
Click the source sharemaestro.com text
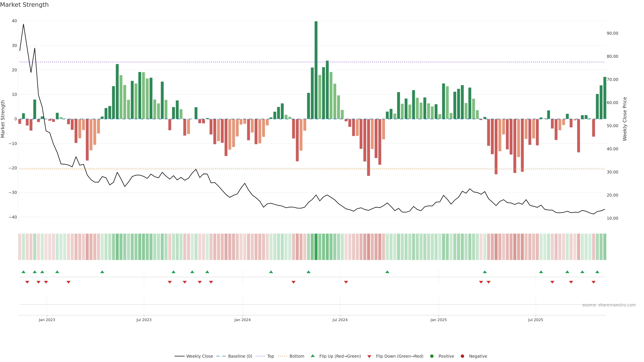coord(609,305)
